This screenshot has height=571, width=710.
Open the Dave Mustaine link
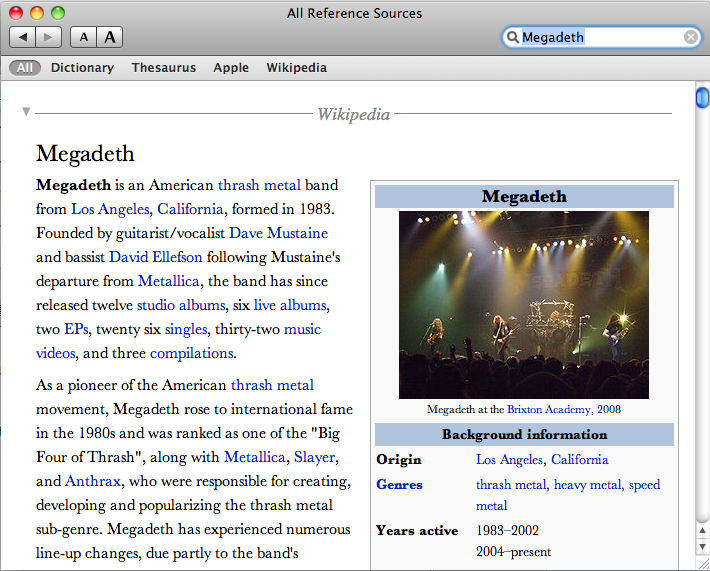(x=278, y=233)
